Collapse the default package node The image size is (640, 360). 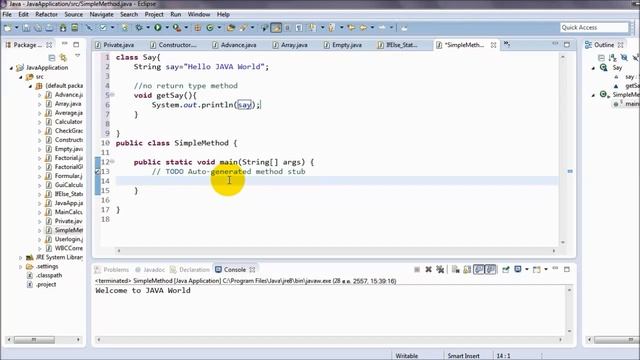tap(30, 86)
